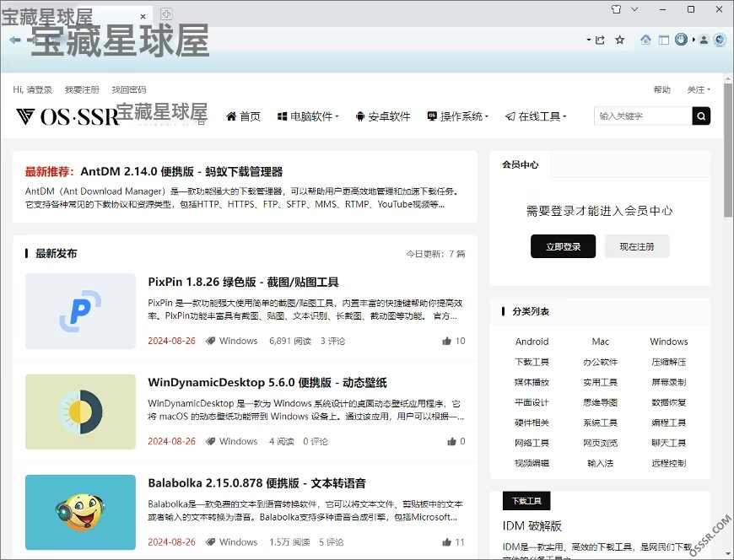Click the 立即登录 button
The width and height of the screenshot is (734, 560).
(x=563, y=246)
